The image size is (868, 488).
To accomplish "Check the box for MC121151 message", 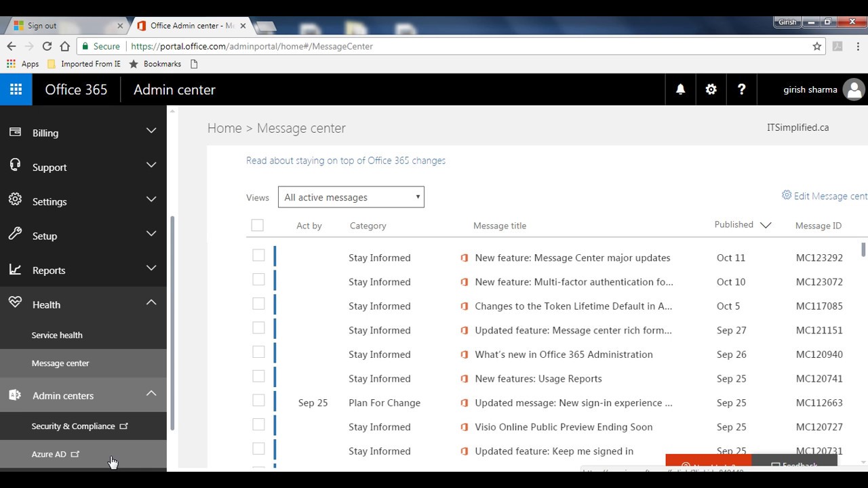I will [x=258, y=327].
